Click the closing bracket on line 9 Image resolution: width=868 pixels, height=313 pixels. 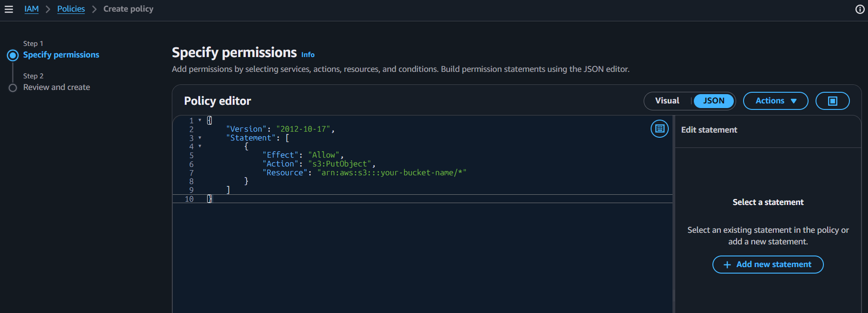coord(228,190)
